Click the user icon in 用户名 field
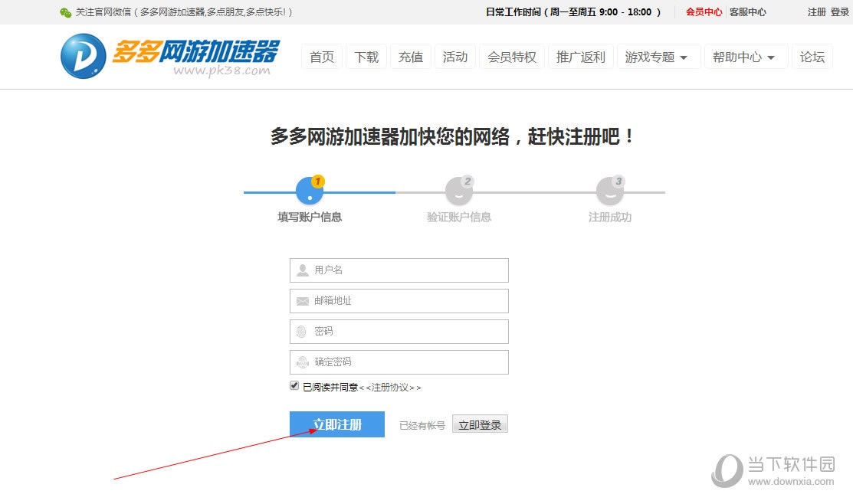The image size is (853, 504). tap(303, 270)
